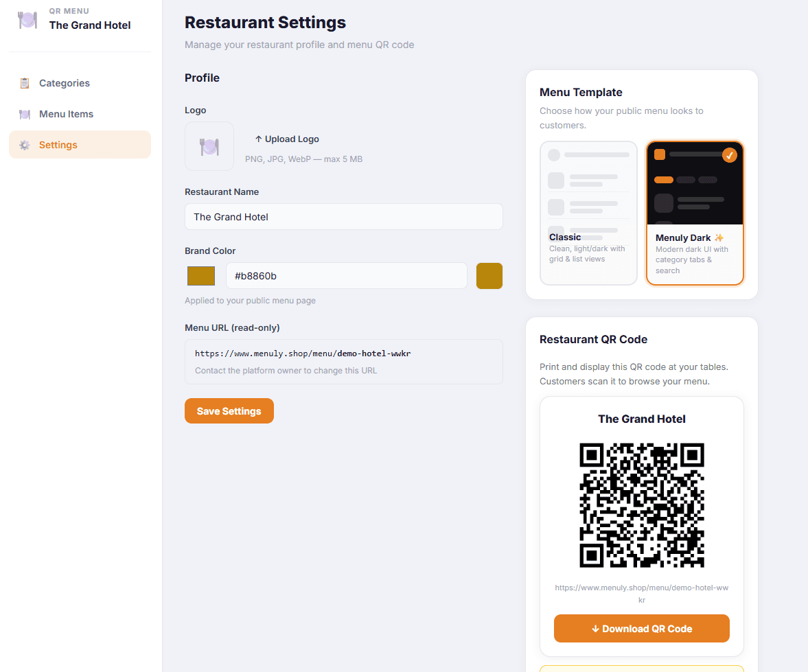This screenshot has height=672, width=808.
Task: Click the 'Restaurant Settings' heading
Action: click(266, 23)
